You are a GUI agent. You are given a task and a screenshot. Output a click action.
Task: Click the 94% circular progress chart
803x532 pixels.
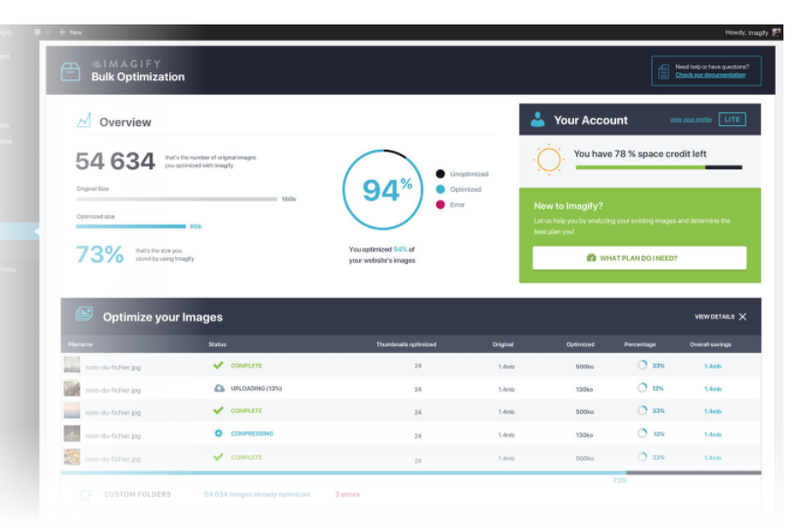point(382,190)
